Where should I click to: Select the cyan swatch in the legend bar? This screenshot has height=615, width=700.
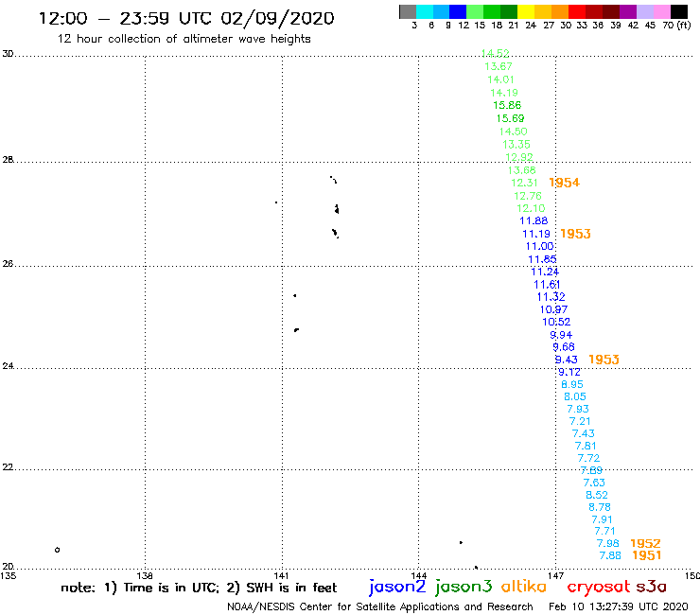(425, 11)
